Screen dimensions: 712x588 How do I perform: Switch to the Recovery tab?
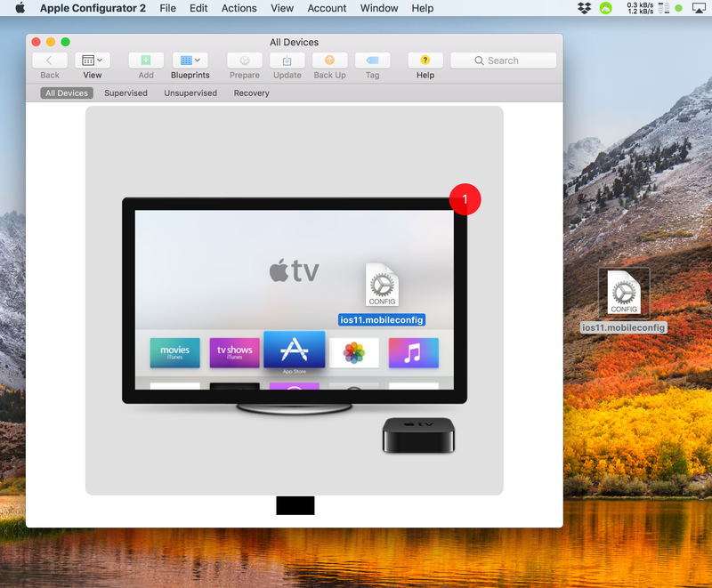pyautogui.click(x=252, y=93)
